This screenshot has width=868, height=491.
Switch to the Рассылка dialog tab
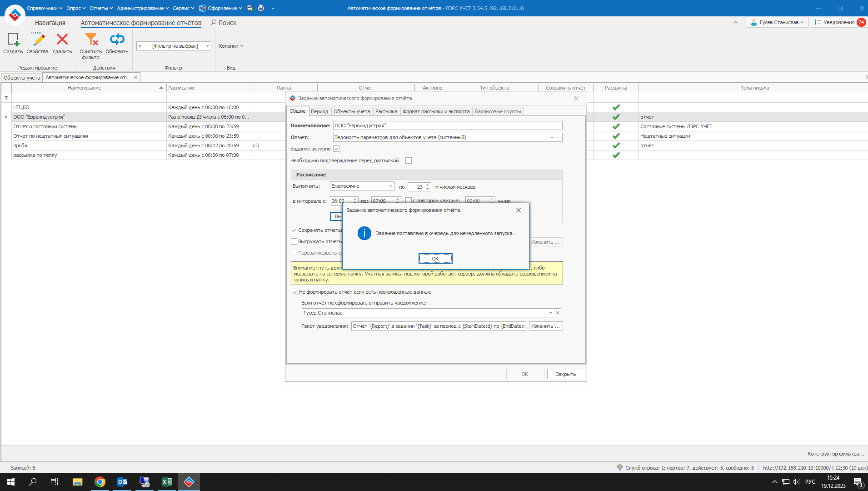coord(386,111)
